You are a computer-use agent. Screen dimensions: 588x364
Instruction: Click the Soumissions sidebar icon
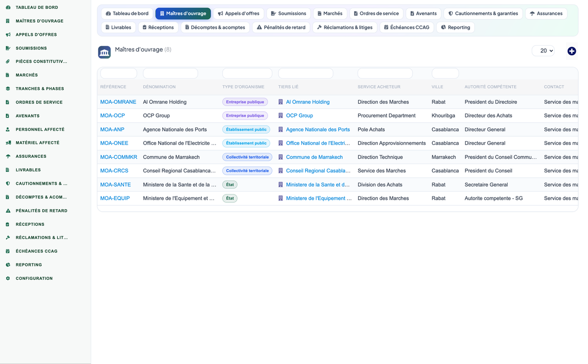(x=8, y=48)
